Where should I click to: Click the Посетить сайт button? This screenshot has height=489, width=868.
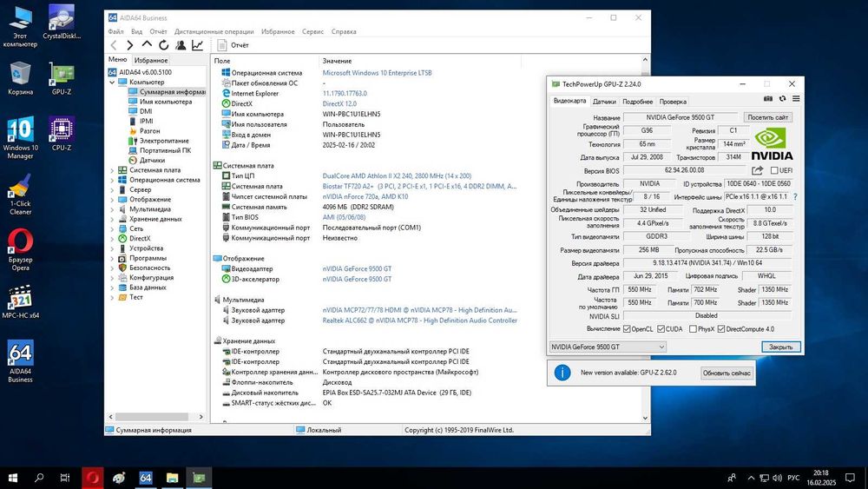(768, 117)
